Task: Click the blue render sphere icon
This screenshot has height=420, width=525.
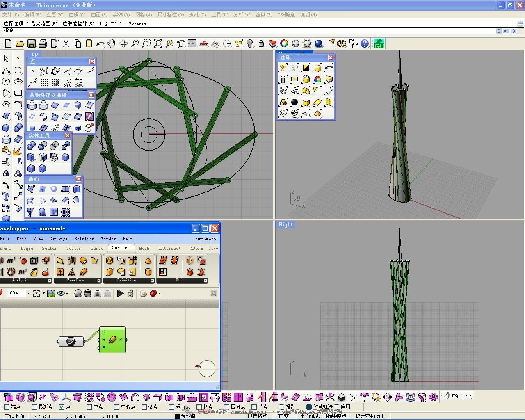Action: 319,43
